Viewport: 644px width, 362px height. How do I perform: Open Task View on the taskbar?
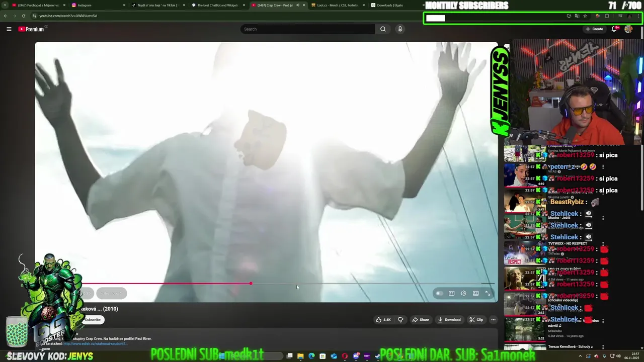290,356
